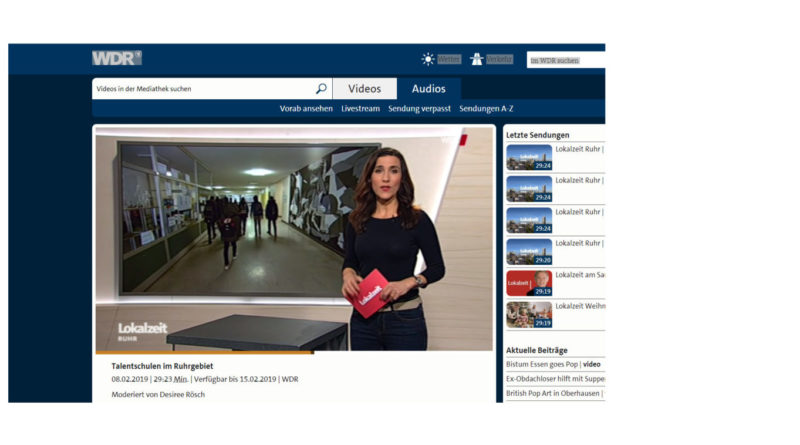Click the WDR logo

pos(116,58)
